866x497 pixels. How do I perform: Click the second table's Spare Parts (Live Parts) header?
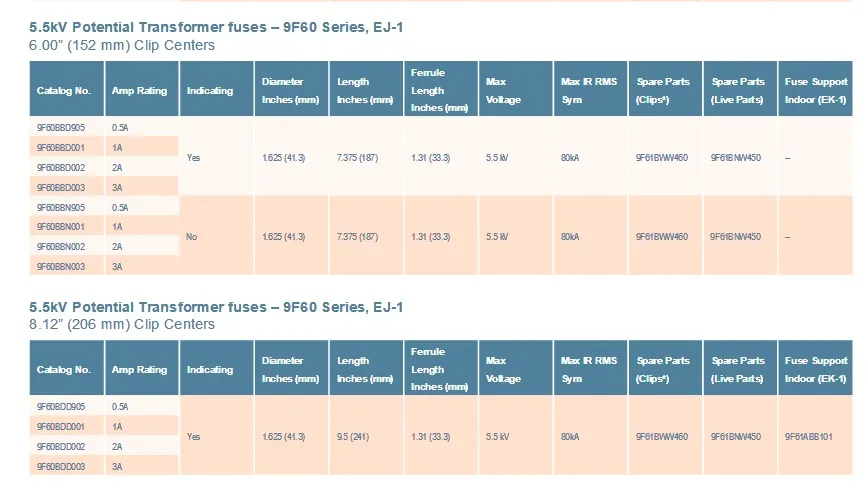[x=740, y=368]
